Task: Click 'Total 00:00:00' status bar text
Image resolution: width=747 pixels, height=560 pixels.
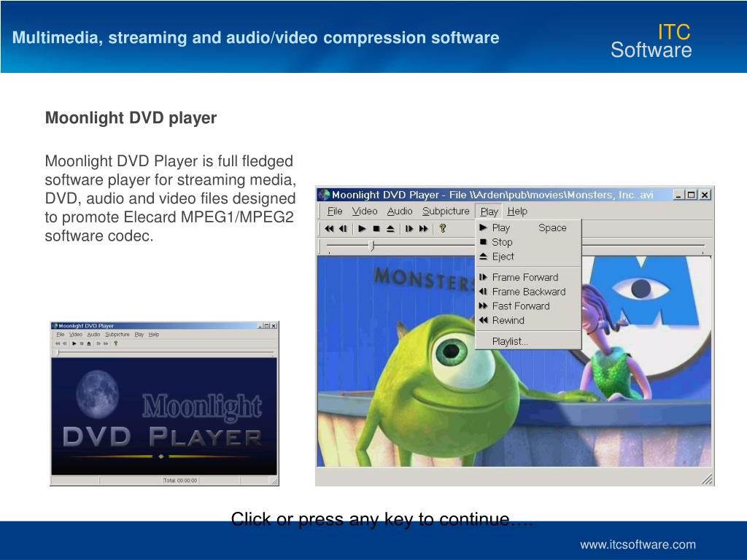Action: point(180,481)
